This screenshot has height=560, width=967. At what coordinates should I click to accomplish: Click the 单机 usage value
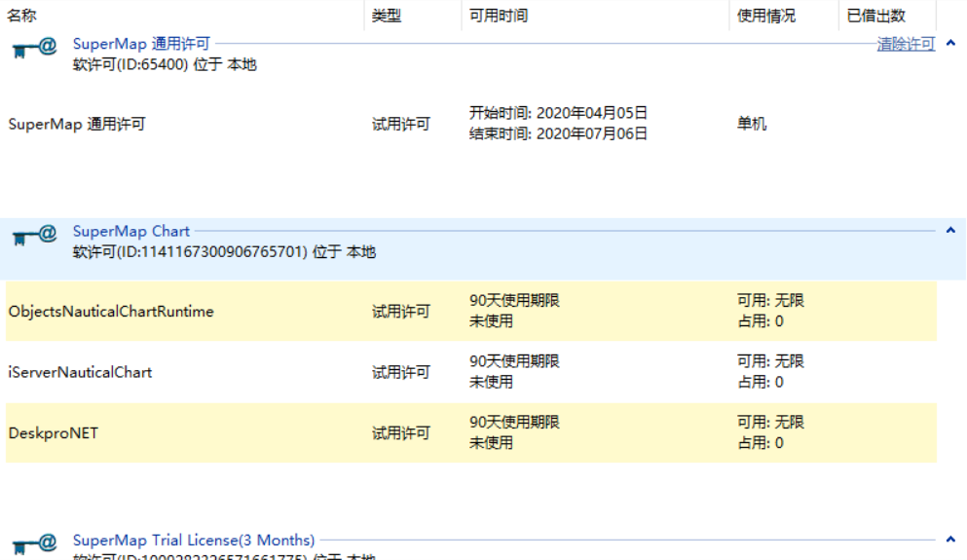tap(752, 124)
